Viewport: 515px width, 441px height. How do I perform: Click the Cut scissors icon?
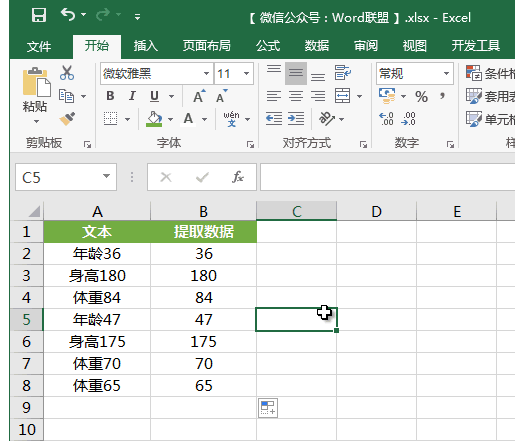[67, 73]
